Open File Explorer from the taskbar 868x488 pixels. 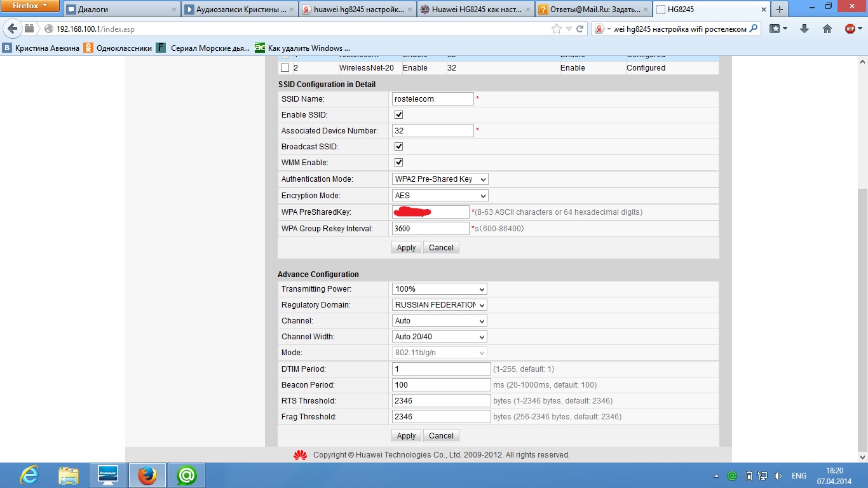pyautogui.click(x=68, y=475)
